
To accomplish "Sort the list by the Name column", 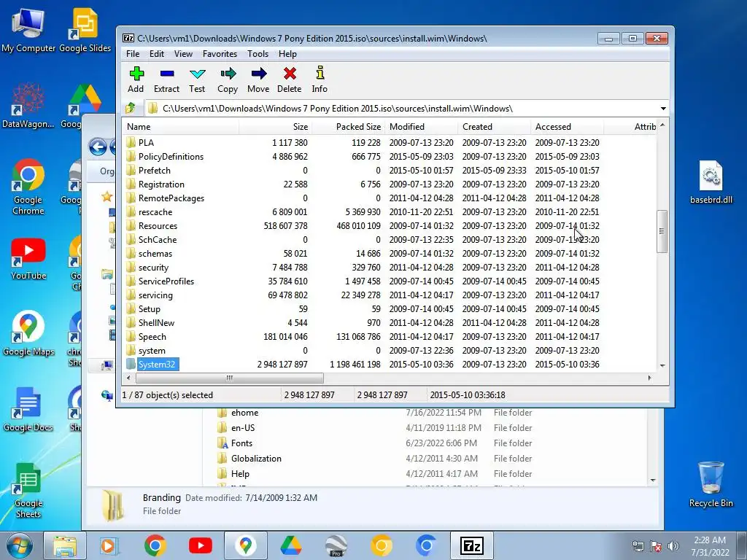I will (181, 127).
